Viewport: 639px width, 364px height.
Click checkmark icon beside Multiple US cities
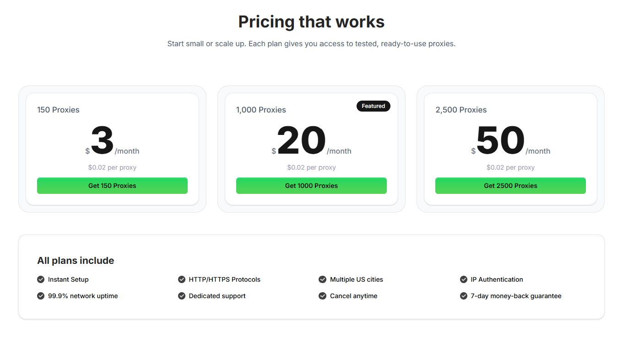pyautogui.click(x=322, y=279)
